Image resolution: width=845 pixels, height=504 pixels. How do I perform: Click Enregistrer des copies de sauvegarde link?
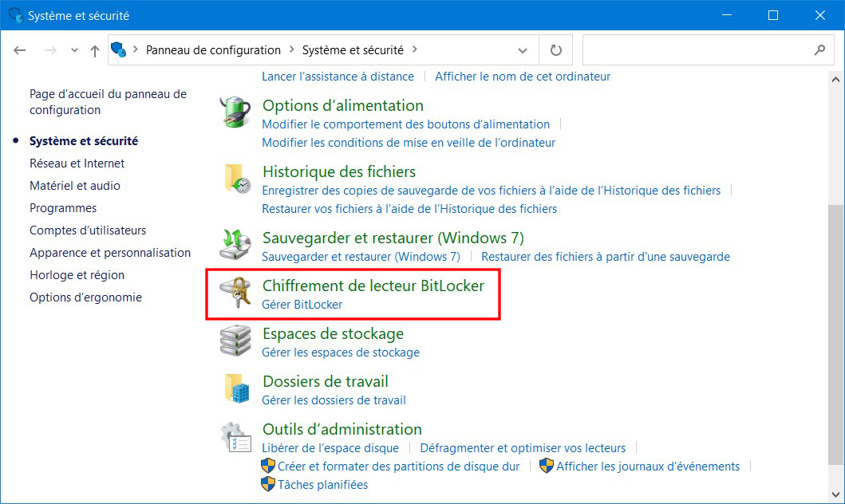(491, 191)
